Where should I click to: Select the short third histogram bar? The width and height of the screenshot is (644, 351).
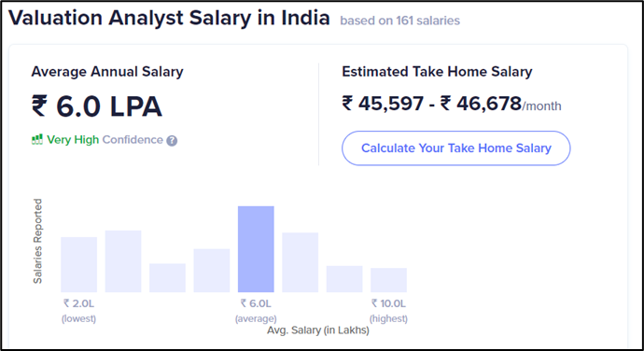(x=168, y=278)
